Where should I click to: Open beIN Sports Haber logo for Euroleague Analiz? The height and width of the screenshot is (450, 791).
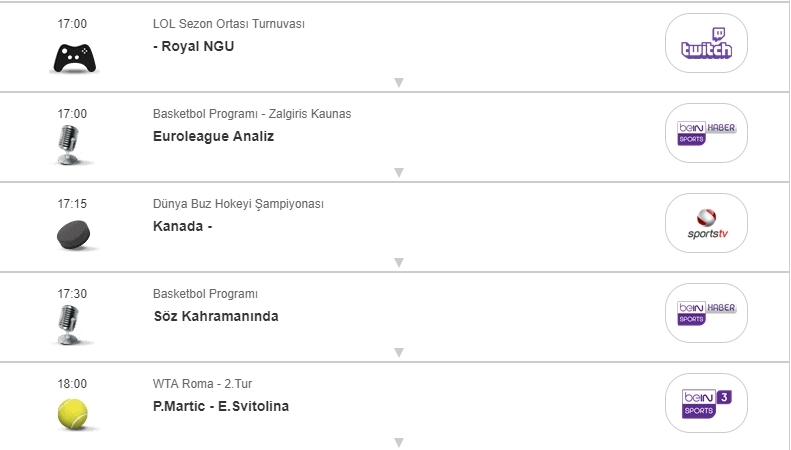(x=706, y=133)
